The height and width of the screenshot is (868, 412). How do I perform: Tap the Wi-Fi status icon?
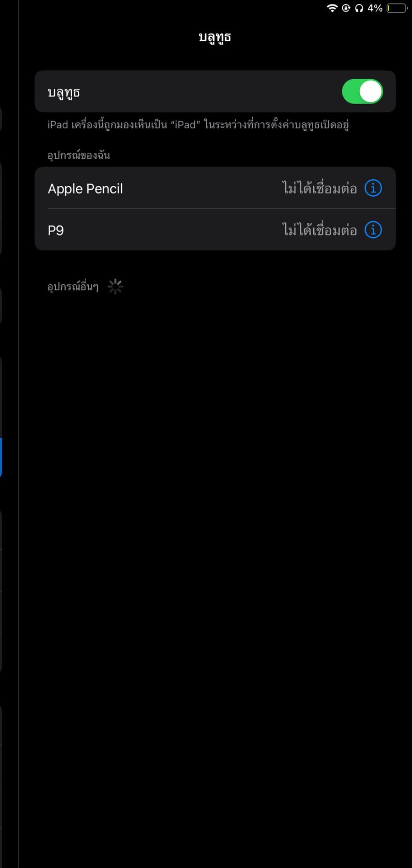pos(332,8)
